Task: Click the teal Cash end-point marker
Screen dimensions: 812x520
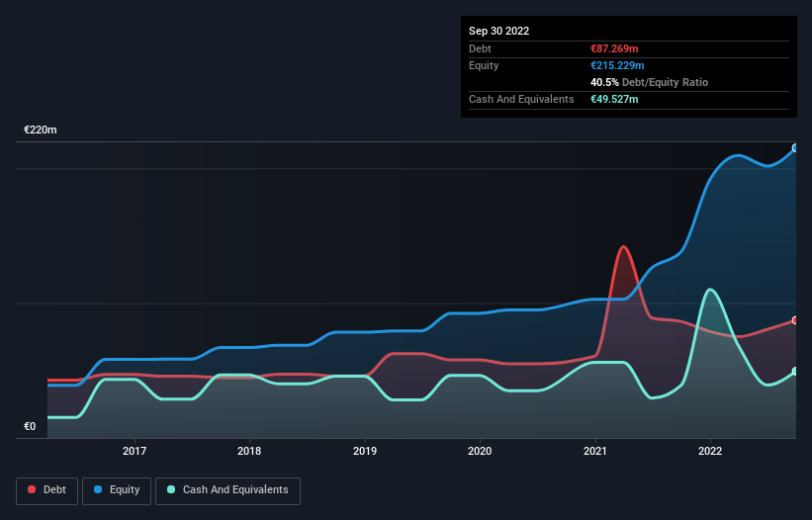Action: pyautogui.click(x=795, y=372)
